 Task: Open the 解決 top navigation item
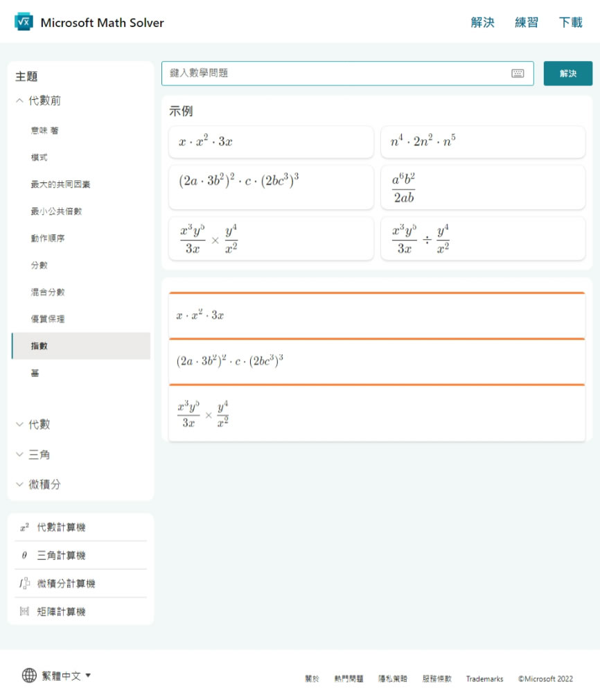483,22
